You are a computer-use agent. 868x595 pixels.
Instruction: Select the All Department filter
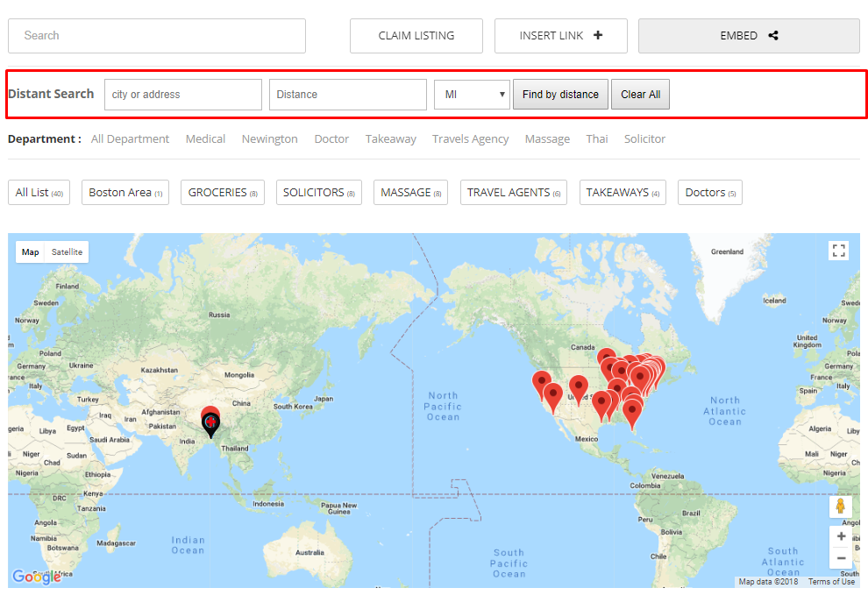(130, 139)
